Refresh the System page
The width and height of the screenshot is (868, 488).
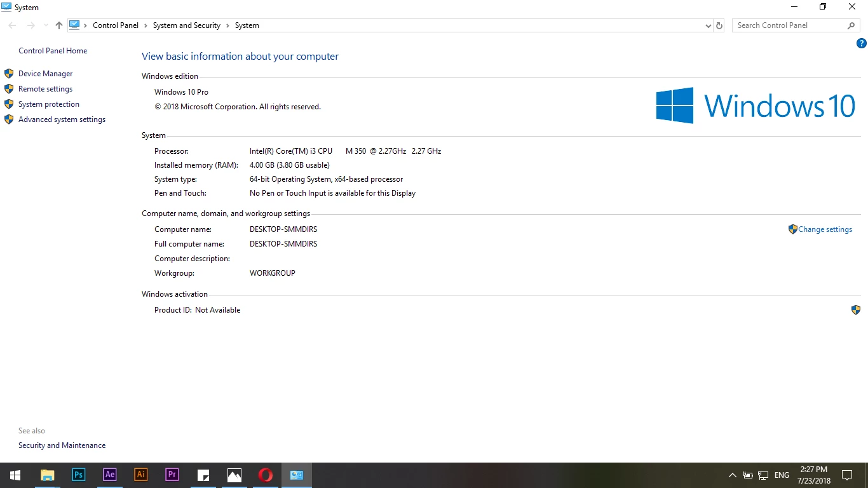pyautogui.click(x=719, y=25)
